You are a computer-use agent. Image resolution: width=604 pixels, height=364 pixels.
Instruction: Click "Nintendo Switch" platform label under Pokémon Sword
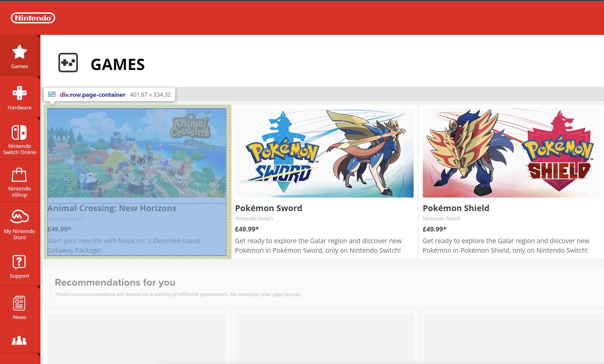(x=254, y=219)
